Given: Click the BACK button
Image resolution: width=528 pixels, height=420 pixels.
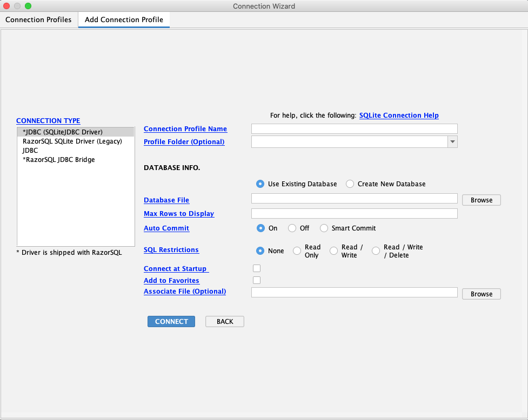Looking at the screenshot, I should [x=225, y=322].
